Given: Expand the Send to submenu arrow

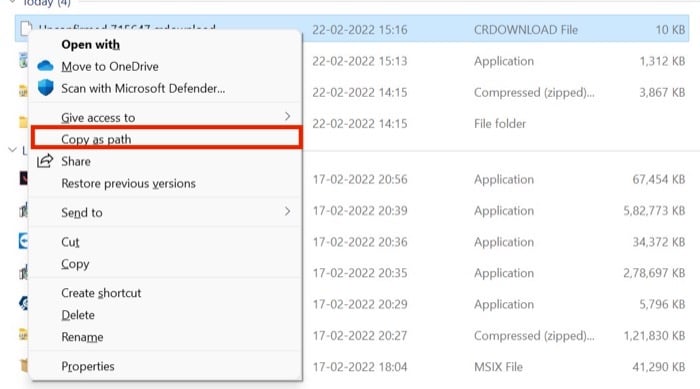Looking at the screenshot, I should pyautogui.click(x=288, y=212).
